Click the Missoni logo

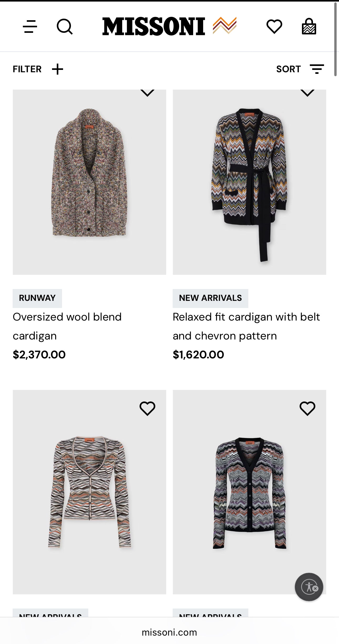[169, 26]
